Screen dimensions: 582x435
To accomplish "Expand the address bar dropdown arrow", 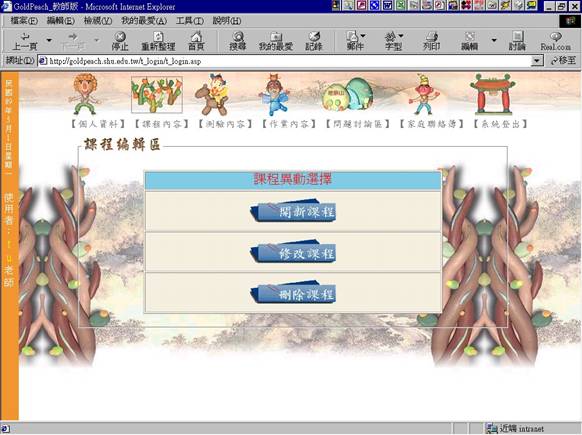I will click(537, 60).
